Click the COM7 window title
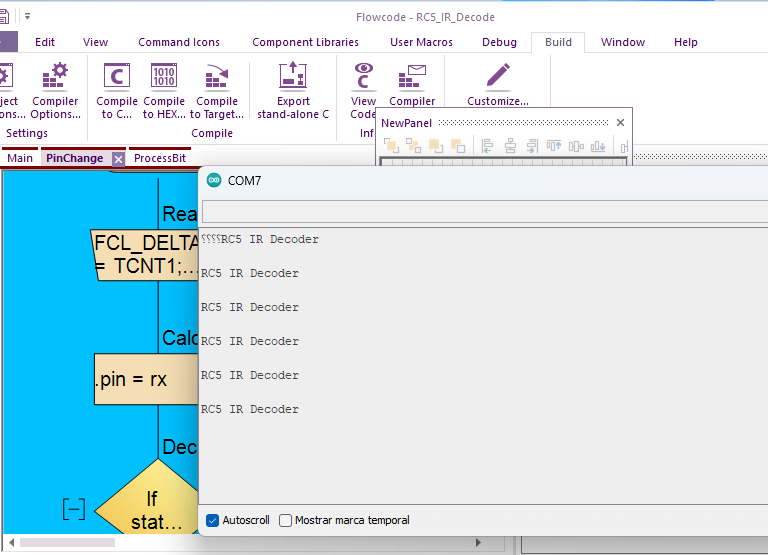 click(244, 181)
